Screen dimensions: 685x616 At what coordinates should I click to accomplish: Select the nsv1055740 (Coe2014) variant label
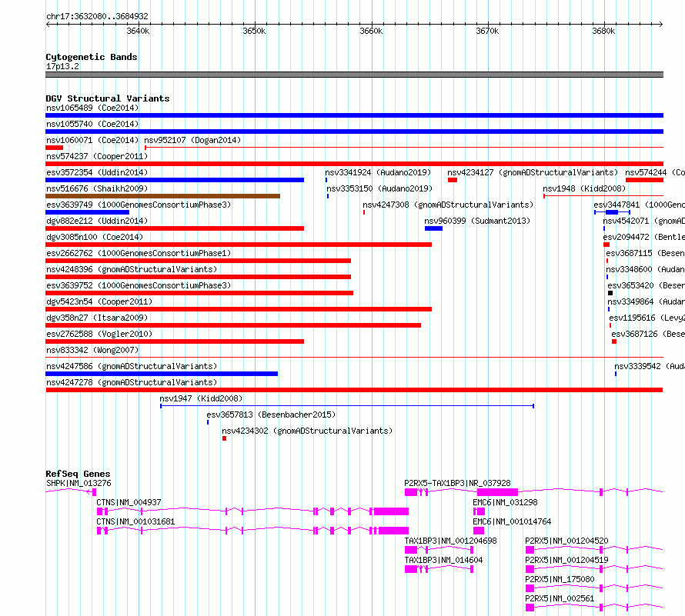point(92,124)
